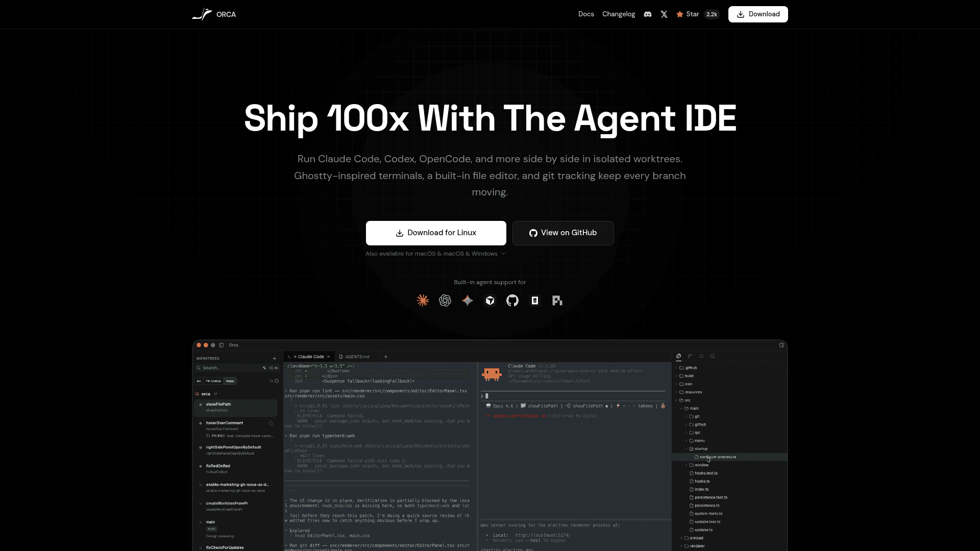This screenshot has height=551, width=980.
Task: Switch to the Claude Code tab
Action: 309,357
